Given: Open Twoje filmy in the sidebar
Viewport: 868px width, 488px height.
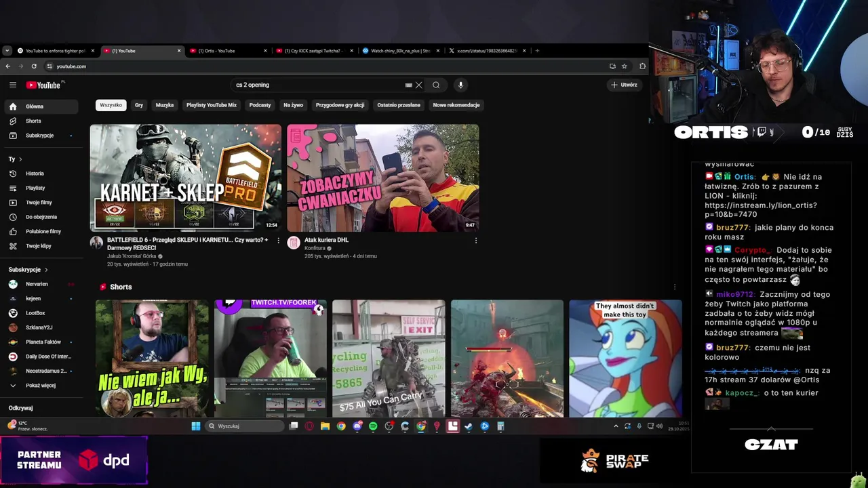Looking at the screenshot, I should pos(41,202).
